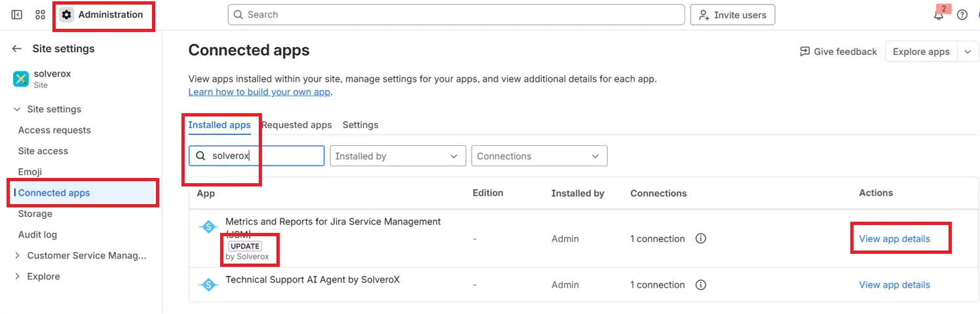Screen dimensions: 980x314
Task: Click the solverox site logo icon
Action: click(21, 79)
